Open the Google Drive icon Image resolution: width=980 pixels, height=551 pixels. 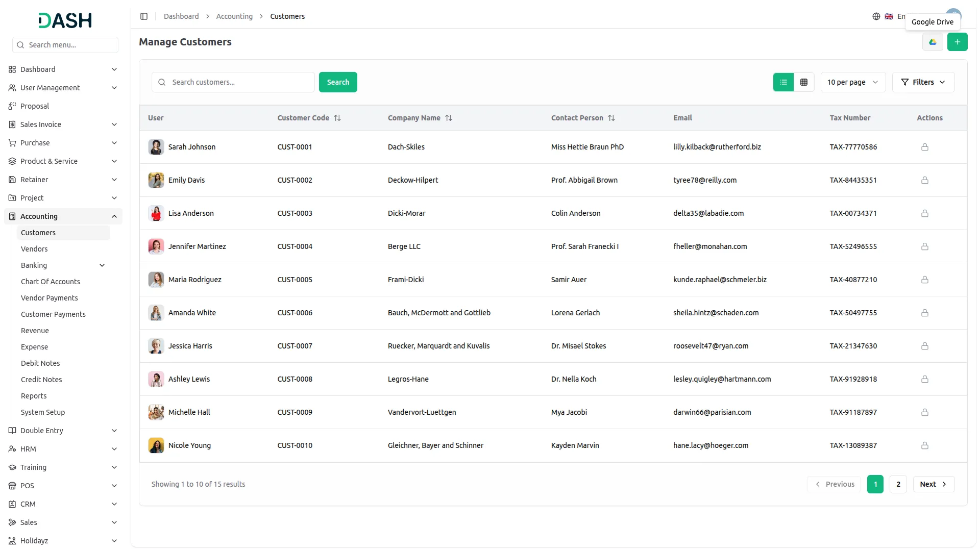[933, 42]
